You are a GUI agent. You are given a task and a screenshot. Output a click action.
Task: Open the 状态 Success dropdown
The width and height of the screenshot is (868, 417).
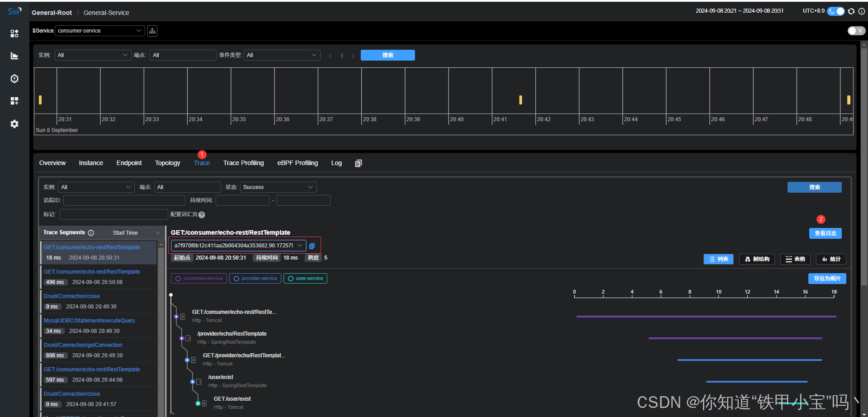click(278, 187)
